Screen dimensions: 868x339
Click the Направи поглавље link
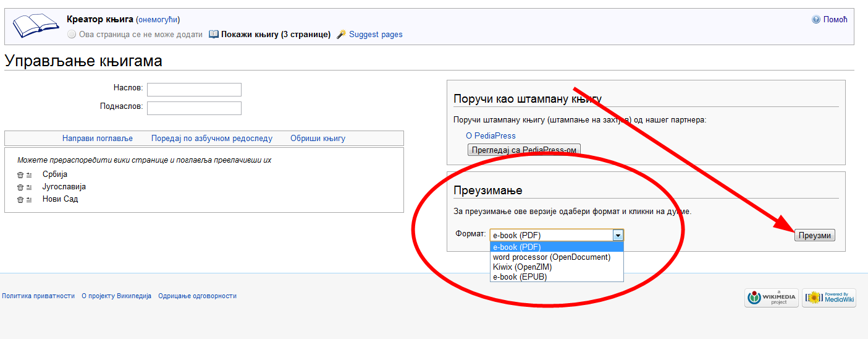click(98, 139)
